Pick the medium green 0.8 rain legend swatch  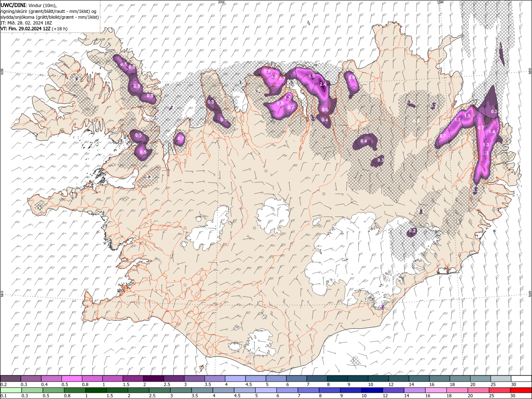75,390
